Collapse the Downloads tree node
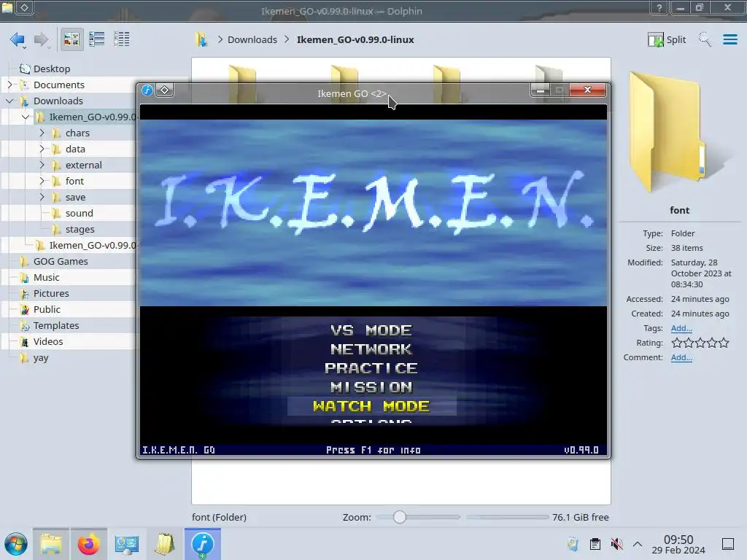747x560 pixels. pyautogui.click(x=9, y=101)
